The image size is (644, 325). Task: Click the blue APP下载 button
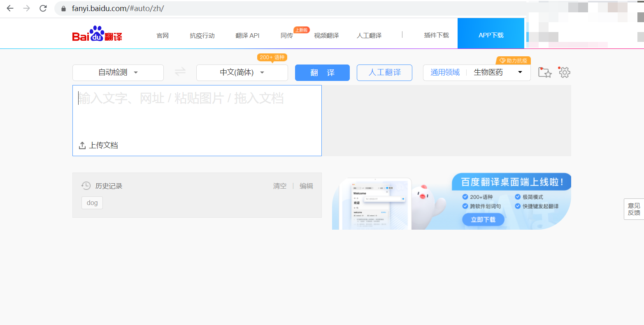(x=491, y=33)
